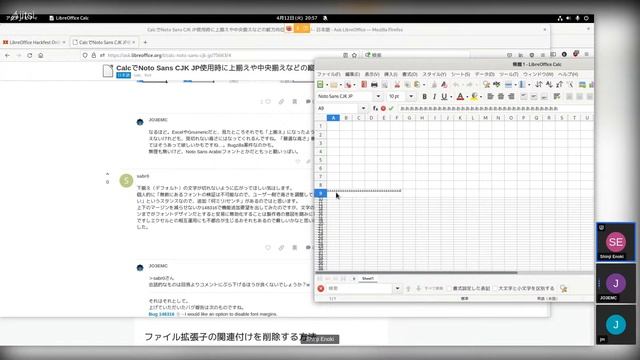
Task: Click the Find Next arrow
Action: (x=418, y=289)
